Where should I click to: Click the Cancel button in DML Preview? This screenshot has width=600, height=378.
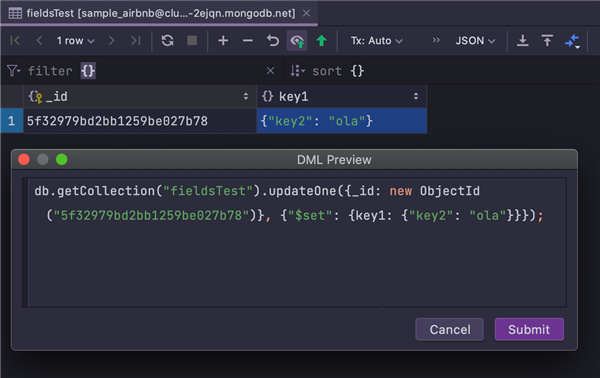click(450, 329)
